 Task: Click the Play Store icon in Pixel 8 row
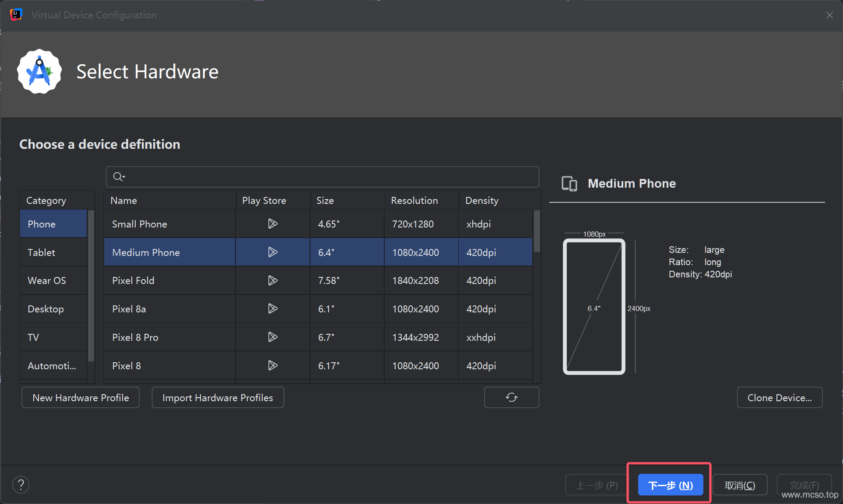[273, 365]
